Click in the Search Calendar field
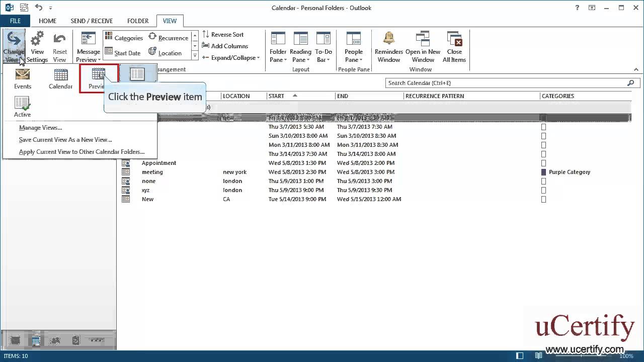Screen dimensions: 644x362 click(x=506, y=83)
